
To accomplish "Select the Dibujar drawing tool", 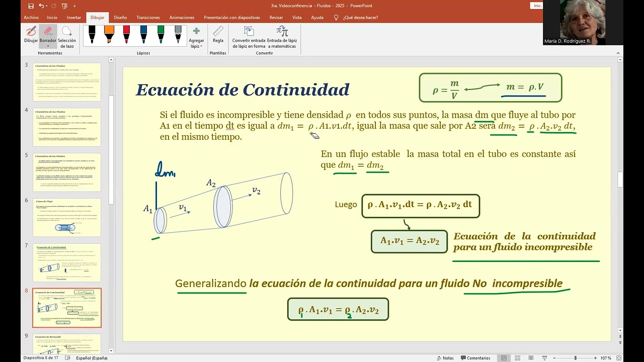I will click(31, 35).
